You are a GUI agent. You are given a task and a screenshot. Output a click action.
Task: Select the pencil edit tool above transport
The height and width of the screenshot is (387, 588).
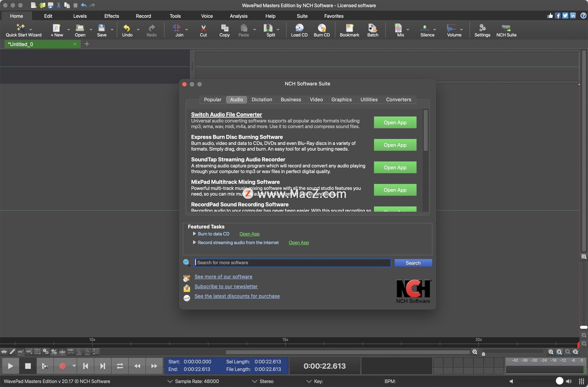pyautogui.click(x=13, y=352)
